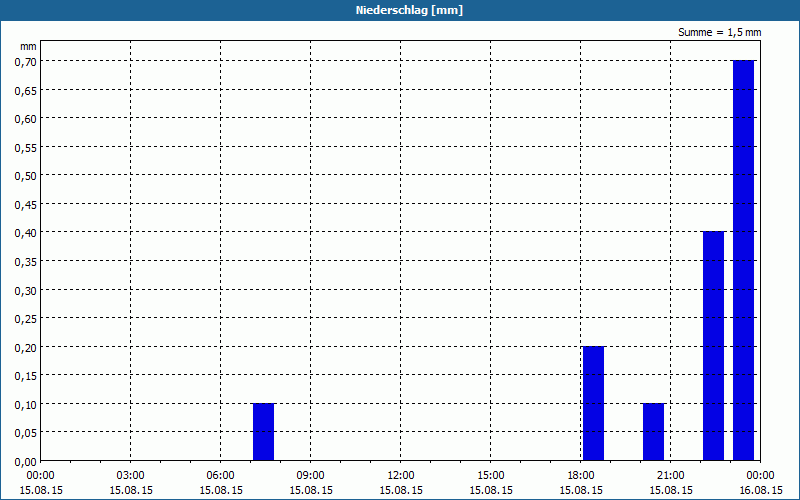
Task: Click the 12:00 time axis label
Action: (401, 476)
